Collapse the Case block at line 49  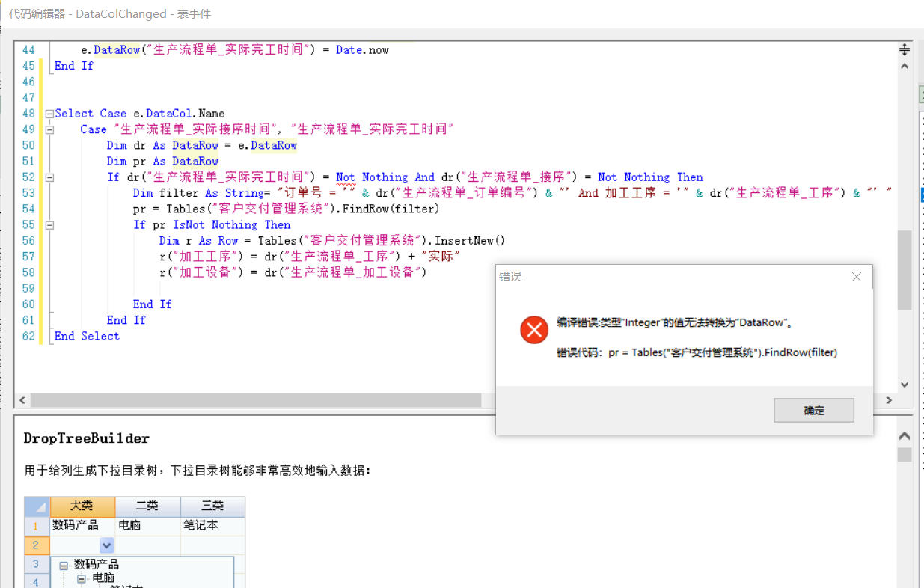point(49,129)
